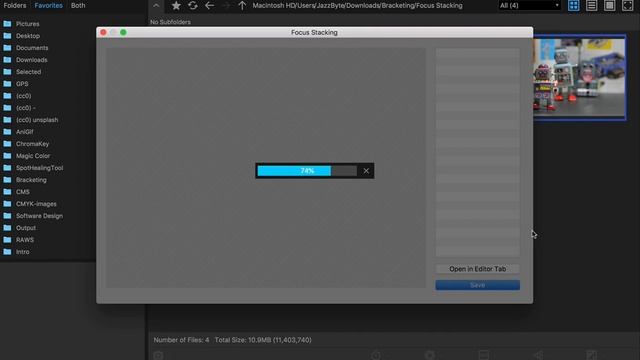Toggle the fullscreen view icon
Screen dimensions: 640x360
627,5
